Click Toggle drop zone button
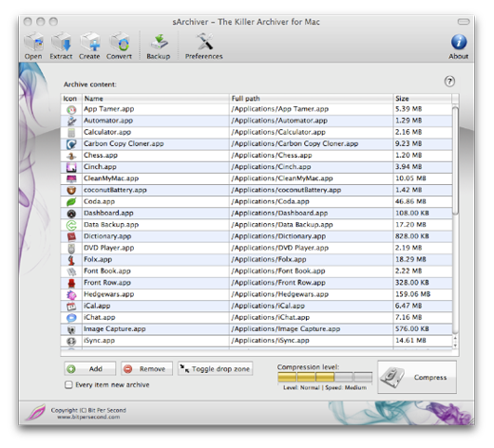This screenshot has width=494, height=448. click(216, 368)
